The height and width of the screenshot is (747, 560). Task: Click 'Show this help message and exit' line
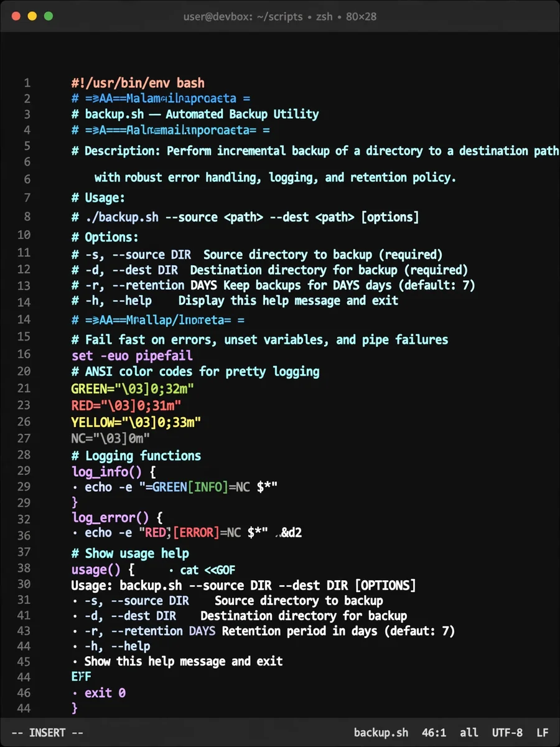[x=177, y=662]
